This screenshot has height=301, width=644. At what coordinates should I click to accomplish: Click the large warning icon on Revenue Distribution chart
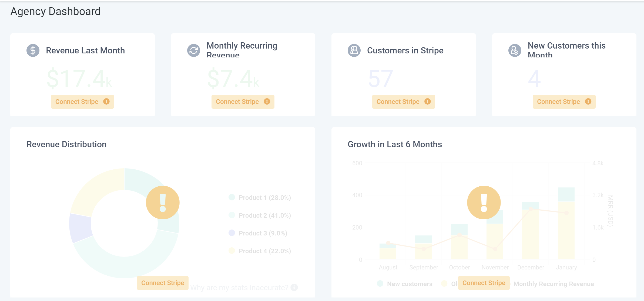[163, 203]
